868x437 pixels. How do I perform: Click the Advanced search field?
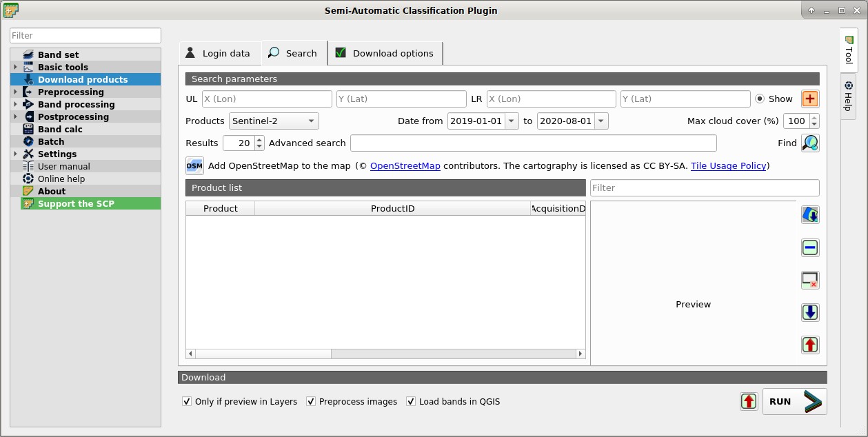tap(534, 143)
